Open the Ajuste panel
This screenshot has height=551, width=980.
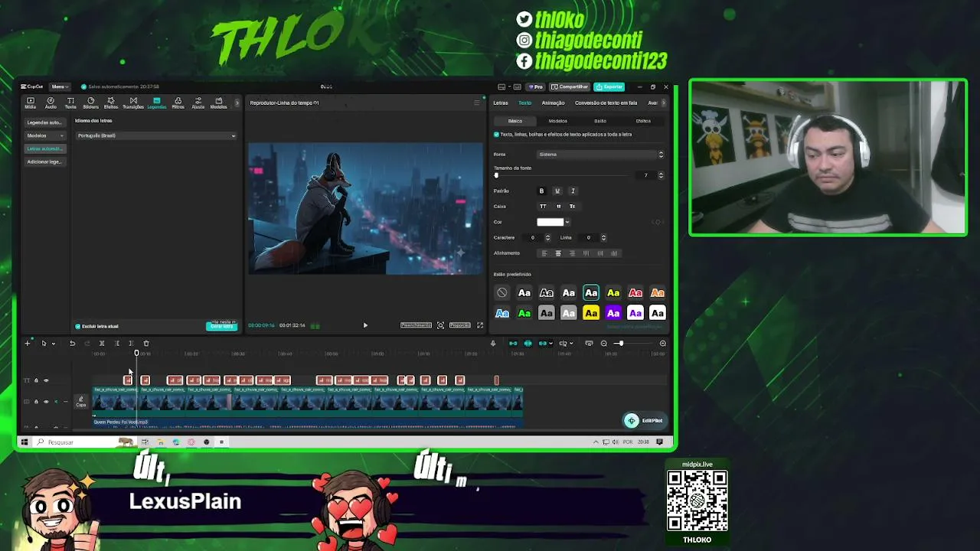(198, 103)
